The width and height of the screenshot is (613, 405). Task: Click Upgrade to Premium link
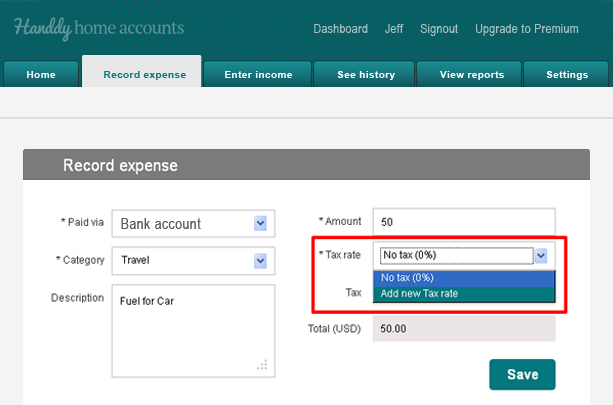click(527, 29)
